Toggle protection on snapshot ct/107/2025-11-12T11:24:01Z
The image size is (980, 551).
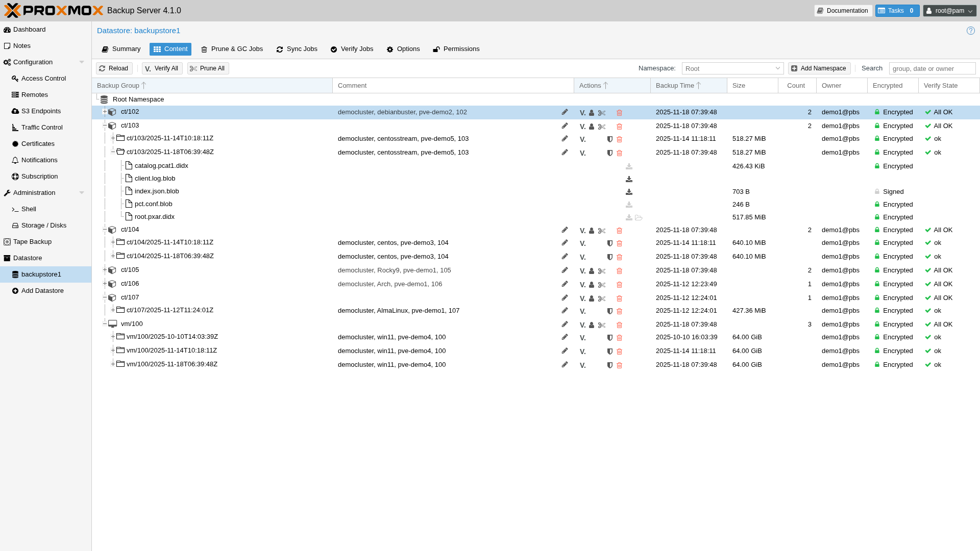[609, 311]
